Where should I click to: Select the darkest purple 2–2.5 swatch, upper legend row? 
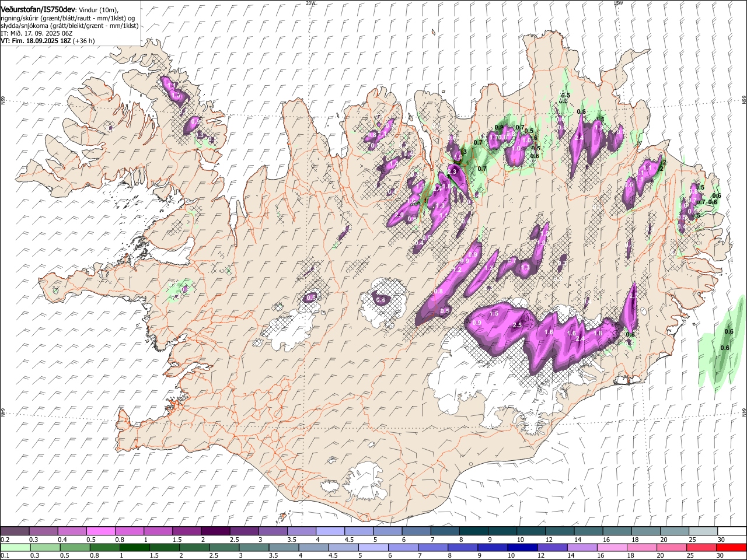[215, 531]
